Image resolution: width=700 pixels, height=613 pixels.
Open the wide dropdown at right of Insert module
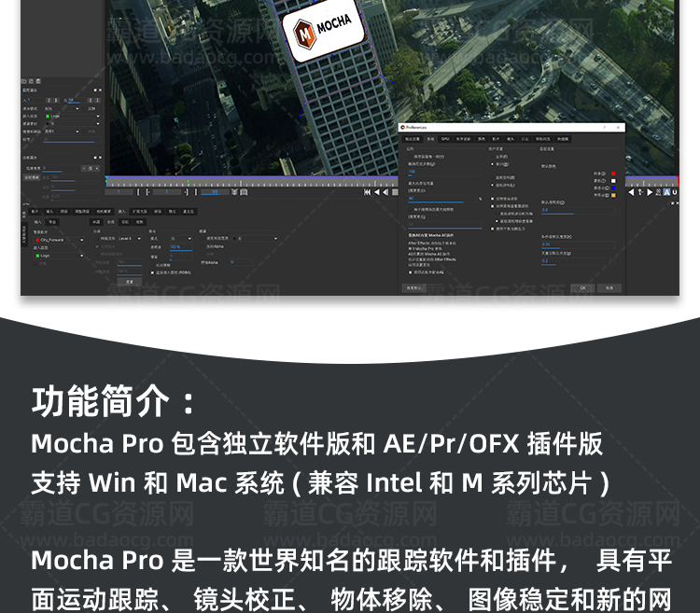click(x=255, y=239)
